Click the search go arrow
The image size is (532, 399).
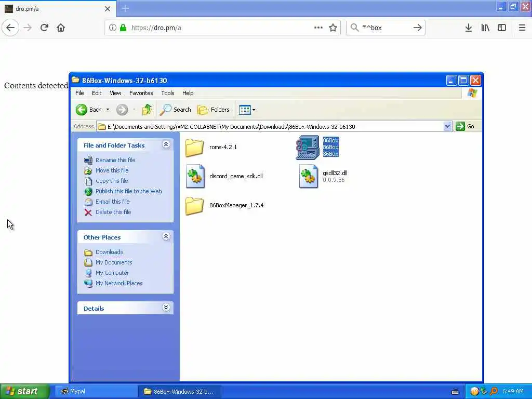click(x=418, y=28)
